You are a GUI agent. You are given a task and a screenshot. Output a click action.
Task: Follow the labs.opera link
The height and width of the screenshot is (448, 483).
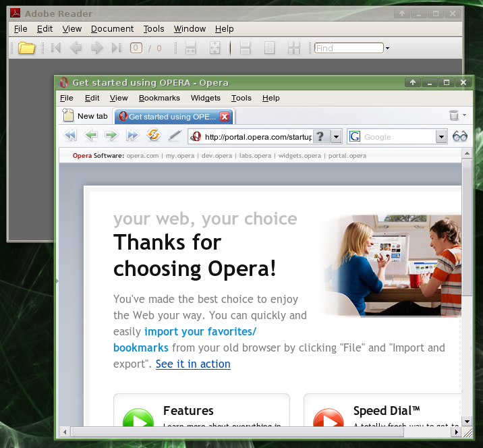coord(256,156)
